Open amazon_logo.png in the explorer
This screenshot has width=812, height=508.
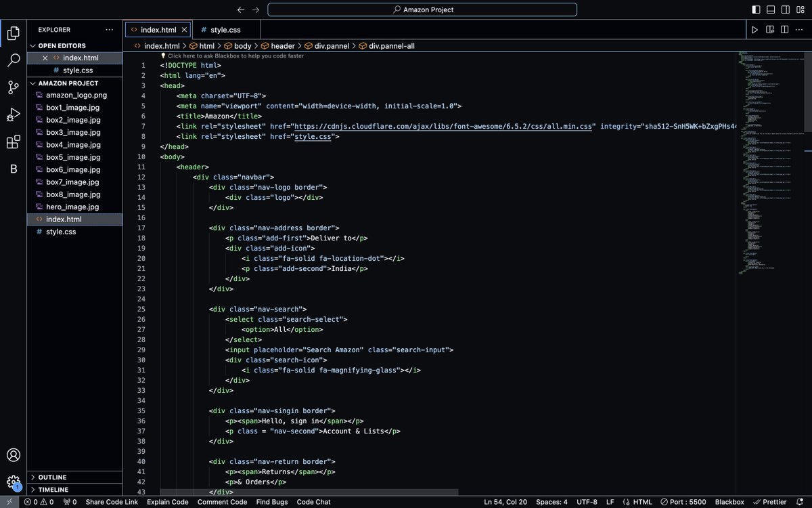76,96
